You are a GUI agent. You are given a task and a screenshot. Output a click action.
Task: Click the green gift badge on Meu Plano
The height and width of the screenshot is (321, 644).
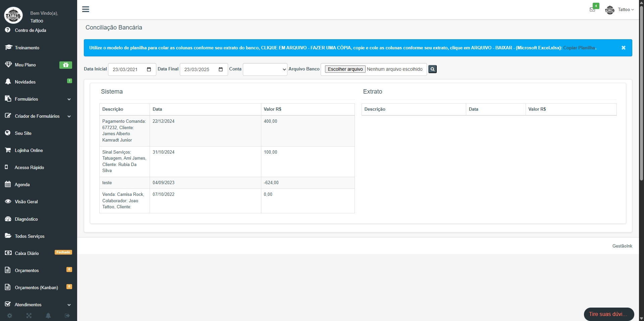(66, 65)
